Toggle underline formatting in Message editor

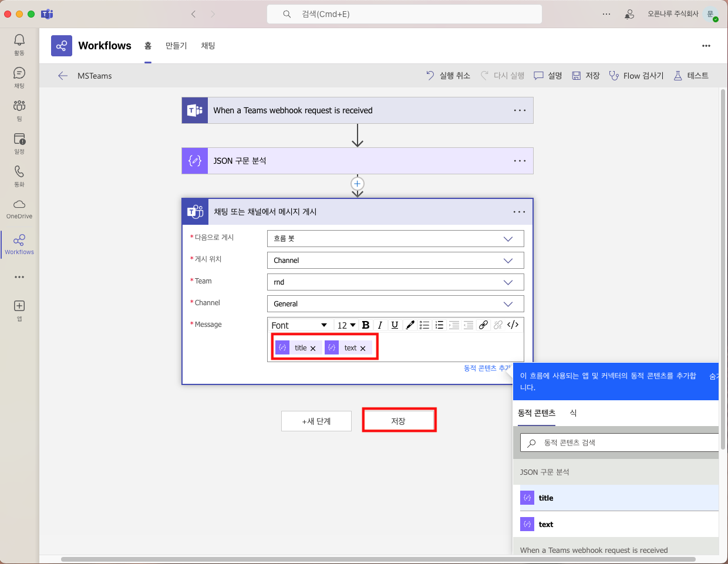[x=395, y=325]
